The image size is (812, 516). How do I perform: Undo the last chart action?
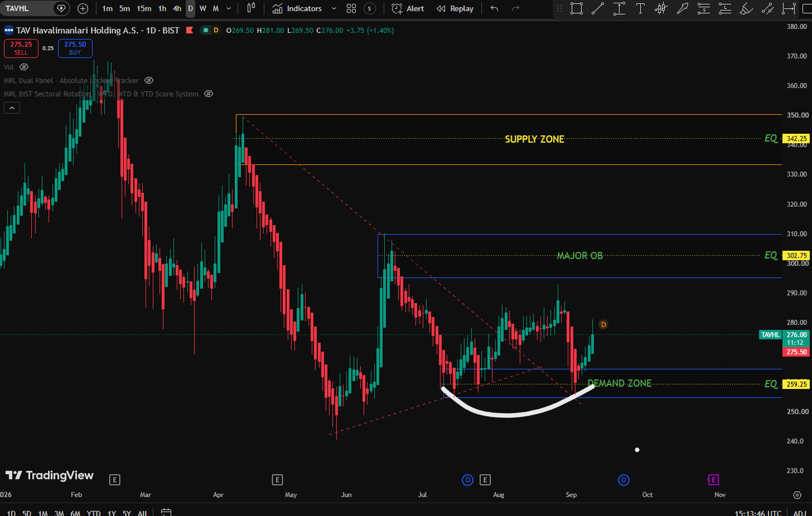[495, 9]
